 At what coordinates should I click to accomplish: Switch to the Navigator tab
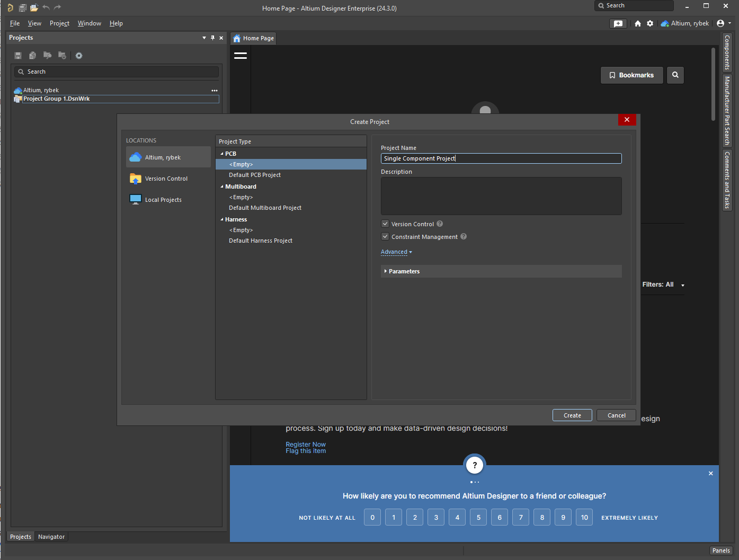(51, 537)
